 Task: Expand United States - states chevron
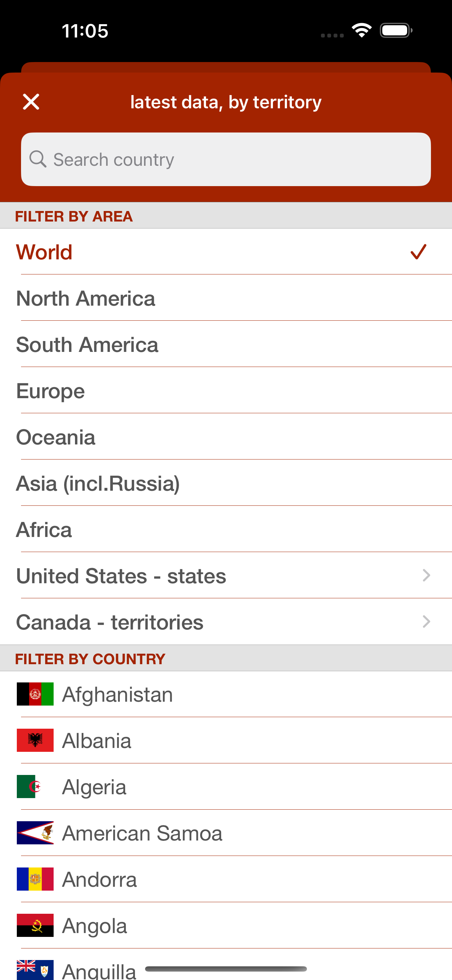(x=426, y=576)
